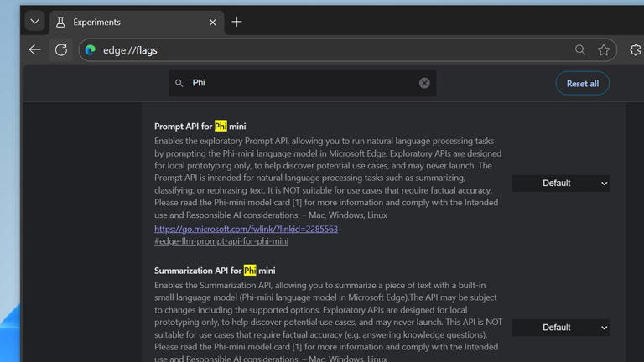Close the Experiments tab
Image resolution: width=644 pixels, height=362 pixels.
pos(212,23)
